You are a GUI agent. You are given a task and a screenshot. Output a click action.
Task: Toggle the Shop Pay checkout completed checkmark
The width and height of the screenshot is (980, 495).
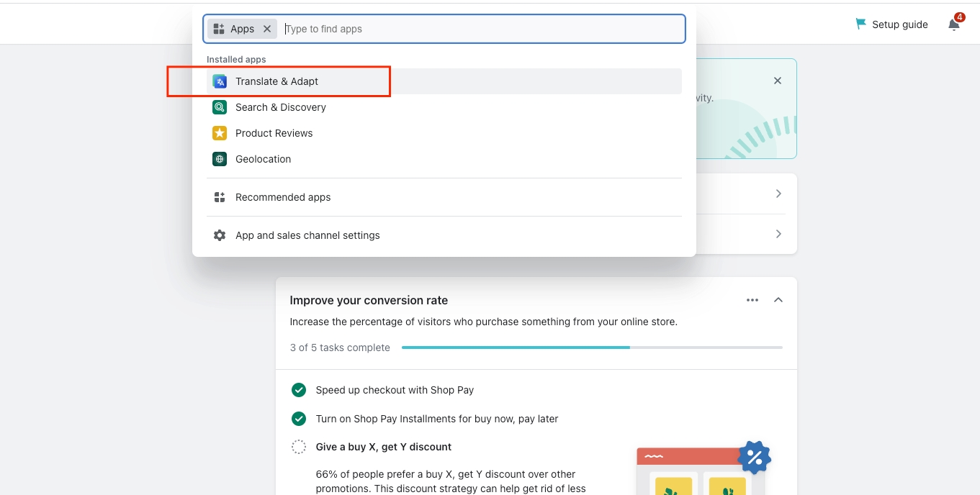(x=299, y=390)
